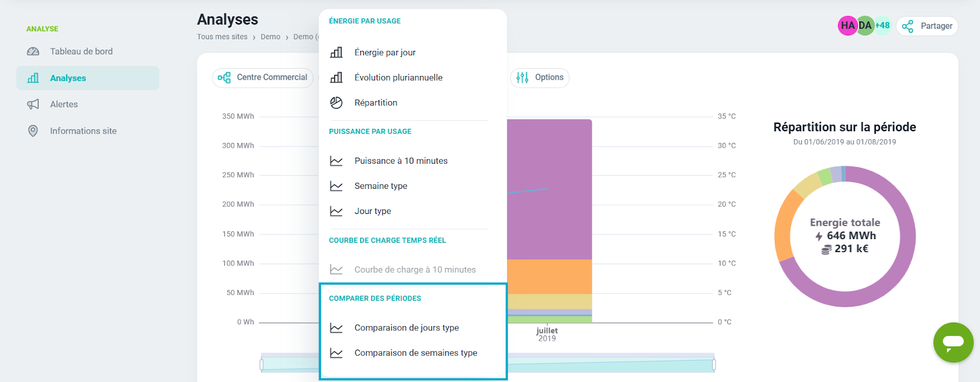Image resolution: width=980 pixels, height=382 pixels.
Task: Click the HA user avatar
Action: (x=847, y=26)
